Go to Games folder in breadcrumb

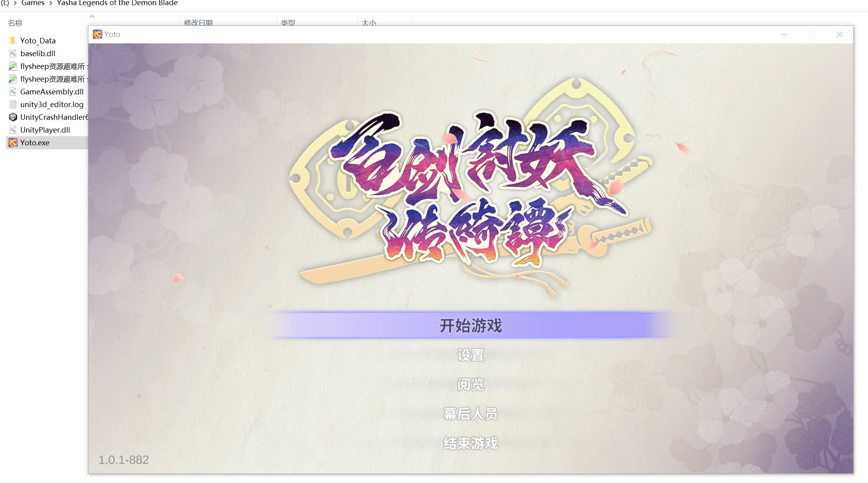(x=33, y=3)
